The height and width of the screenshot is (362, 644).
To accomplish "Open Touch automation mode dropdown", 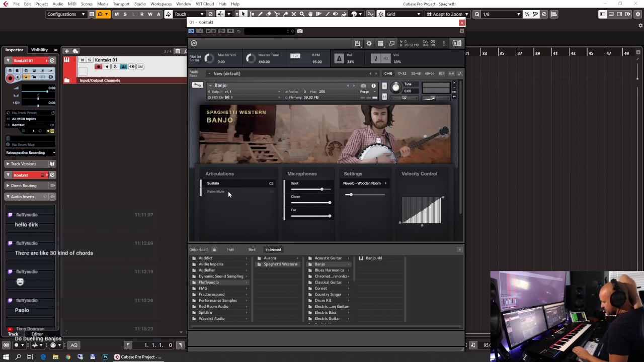I will [x=189, y=14].
